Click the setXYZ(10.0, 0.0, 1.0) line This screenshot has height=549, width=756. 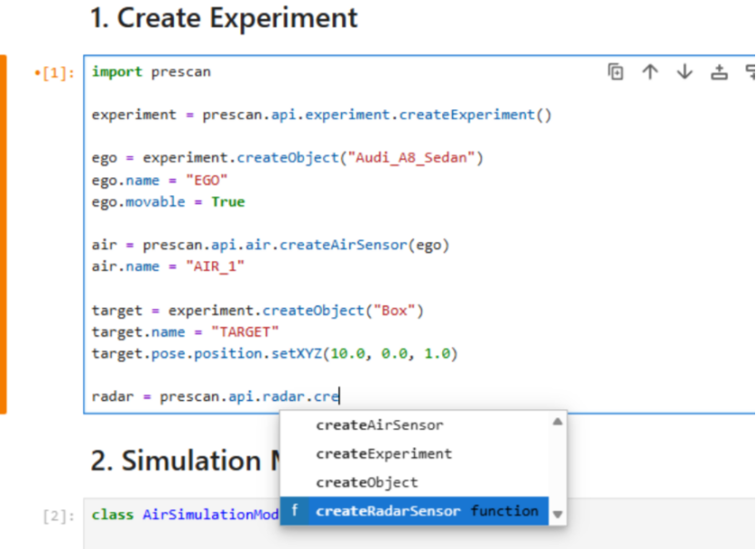275,354
